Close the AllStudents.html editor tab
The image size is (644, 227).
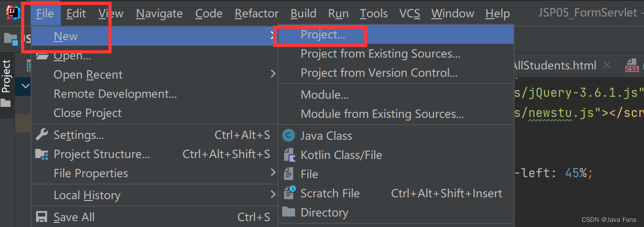[607, 65]
